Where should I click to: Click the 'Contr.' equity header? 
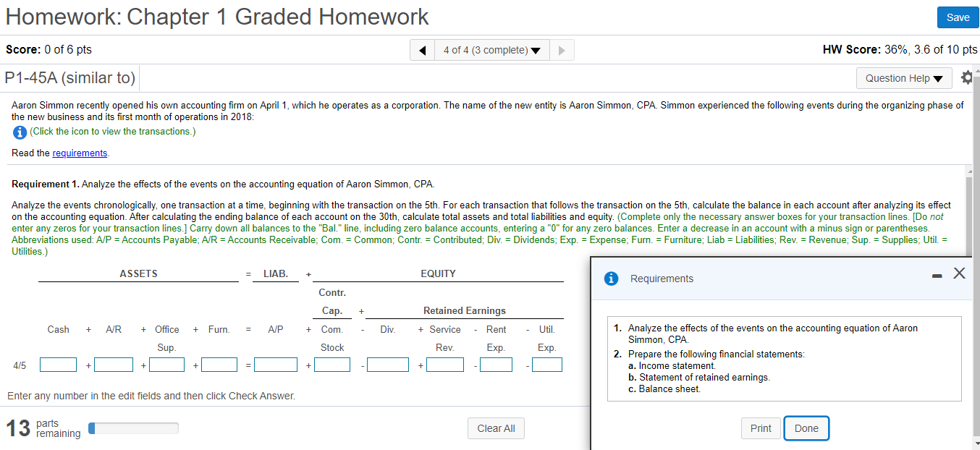[332, 293]
